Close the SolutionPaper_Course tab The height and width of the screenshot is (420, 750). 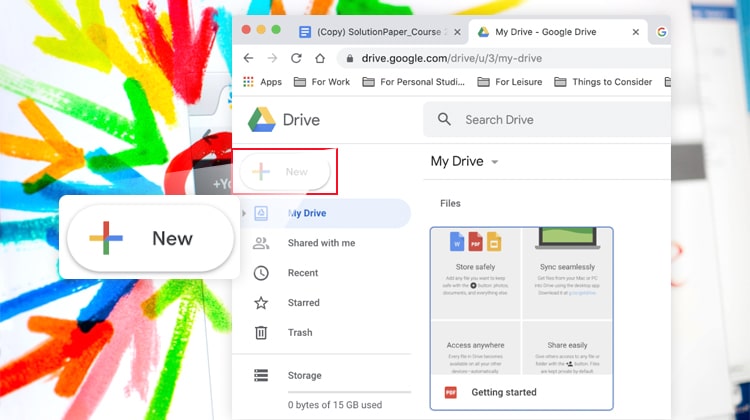coord(457,32)
